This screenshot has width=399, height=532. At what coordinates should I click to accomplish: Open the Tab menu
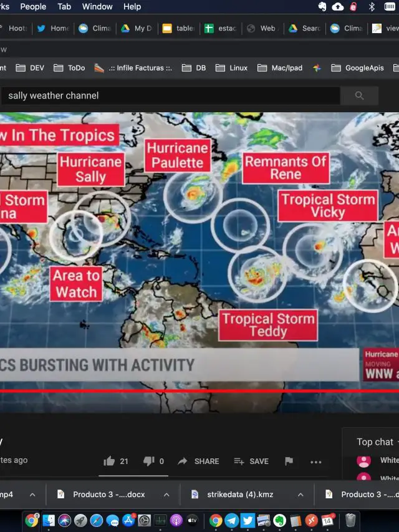pos(64,6)
